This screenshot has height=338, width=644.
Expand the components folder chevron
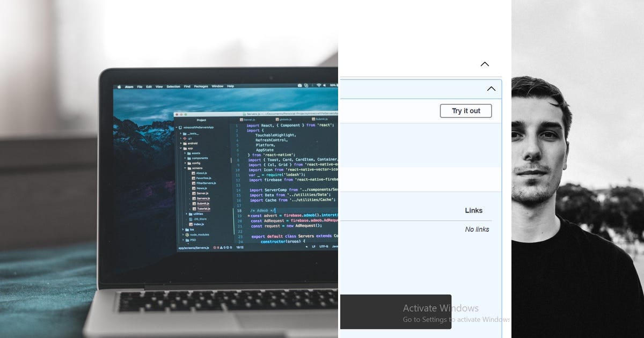click(x=185, y=158)
